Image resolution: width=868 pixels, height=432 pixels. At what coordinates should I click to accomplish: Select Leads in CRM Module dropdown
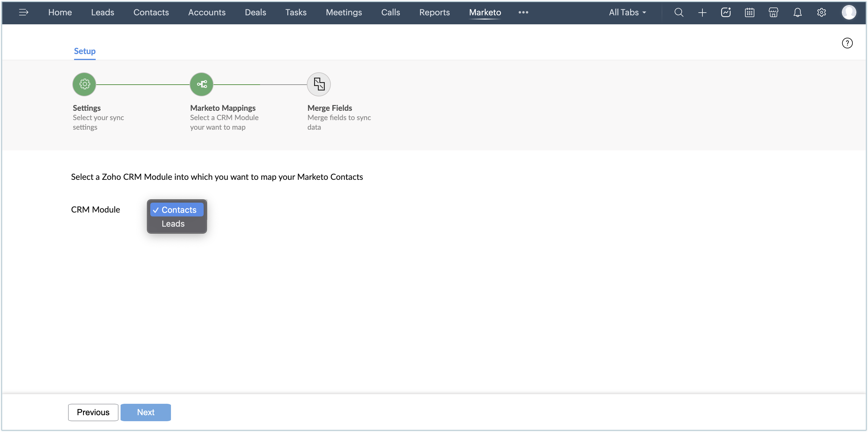pyautogui.click(x=173, y=224)
